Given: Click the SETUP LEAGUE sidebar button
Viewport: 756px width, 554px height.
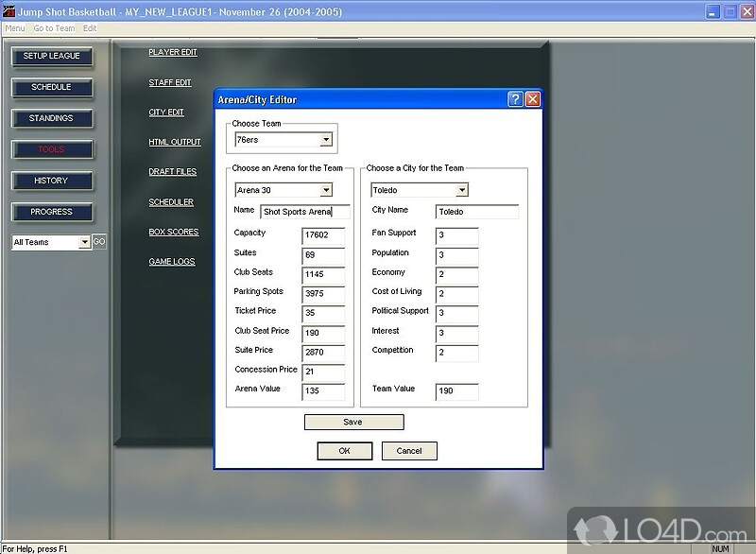Looking at the screenshot, I should point(52,56).
